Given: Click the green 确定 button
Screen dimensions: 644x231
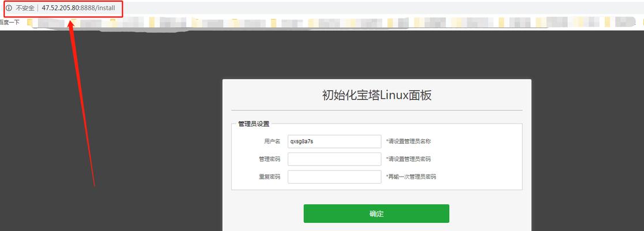Looking at the screenshot, I should pos(376,214).
